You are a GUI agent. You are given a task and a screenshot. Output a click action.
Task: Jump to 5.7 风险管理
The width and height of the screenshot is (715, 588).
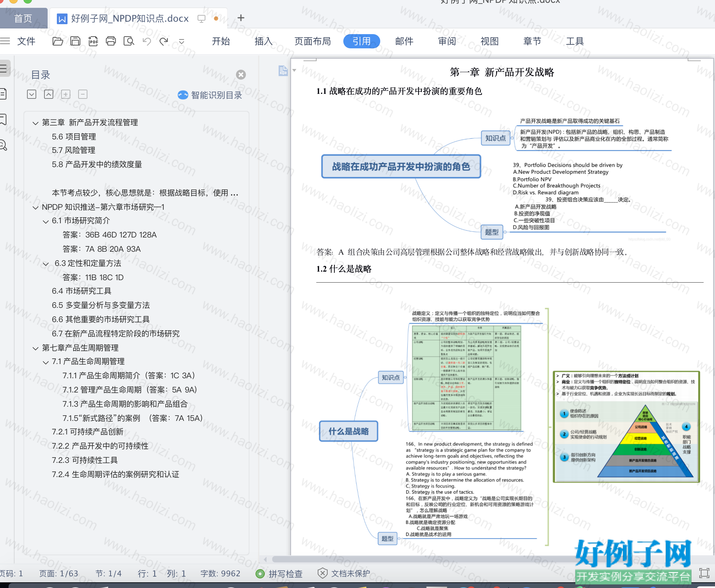point(74,150)
